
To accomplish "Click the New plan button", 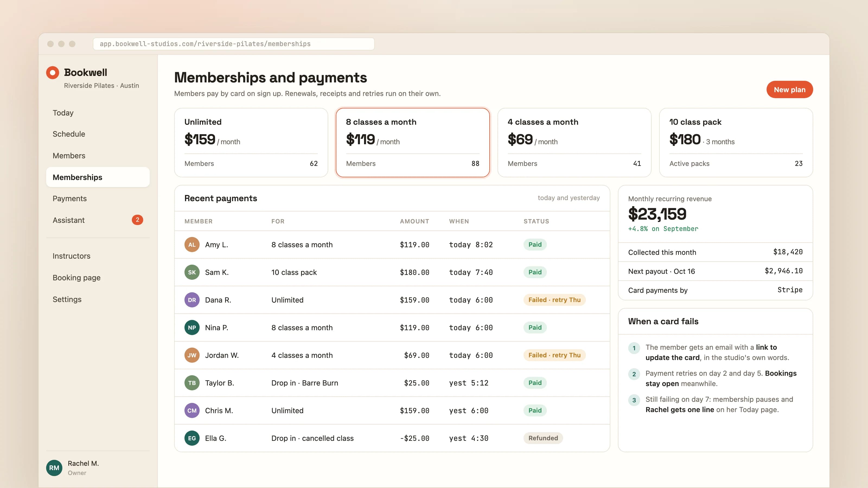I will (790, 89).
